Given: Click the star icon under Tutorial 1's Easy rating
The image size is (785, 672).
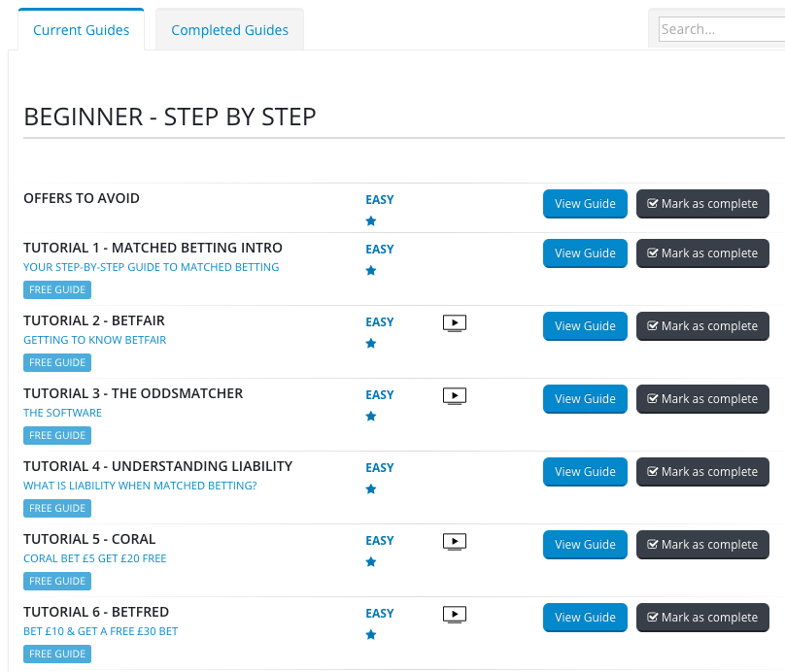Looking at the screenshot, I should click(370, 271).
